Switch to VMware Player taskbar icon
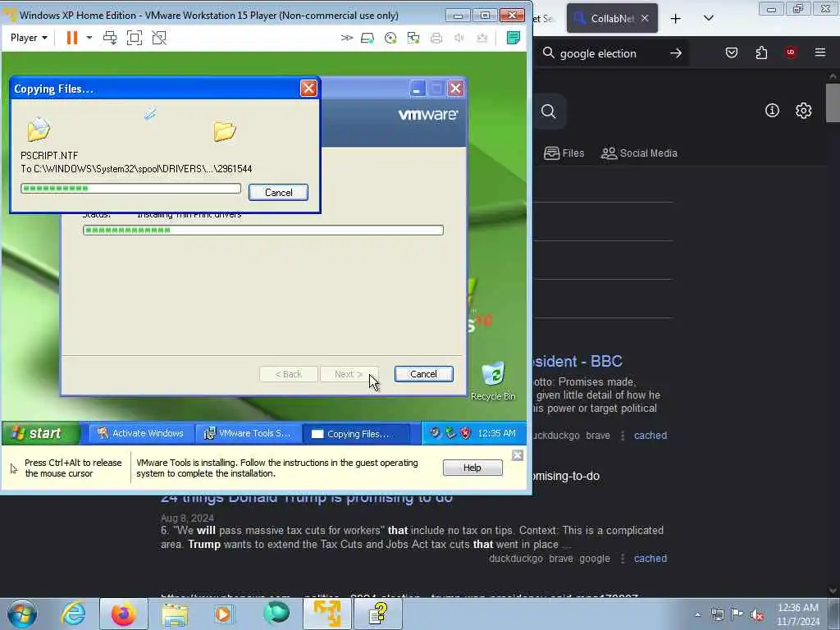 tap(326, 614)
